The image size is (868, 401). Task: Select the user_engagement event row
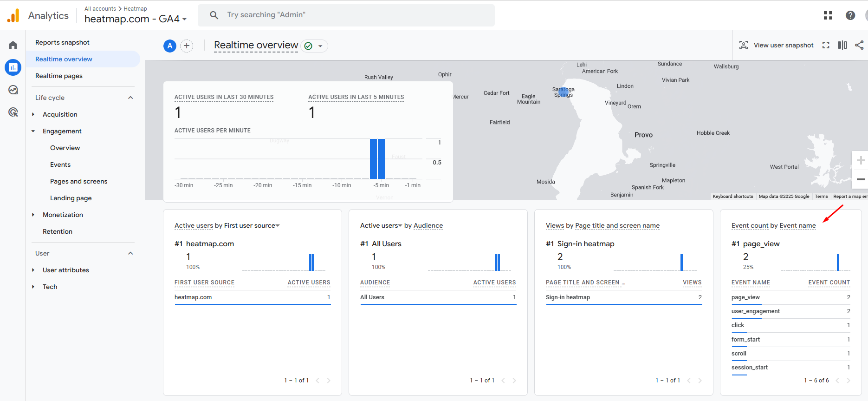point(791,311)
